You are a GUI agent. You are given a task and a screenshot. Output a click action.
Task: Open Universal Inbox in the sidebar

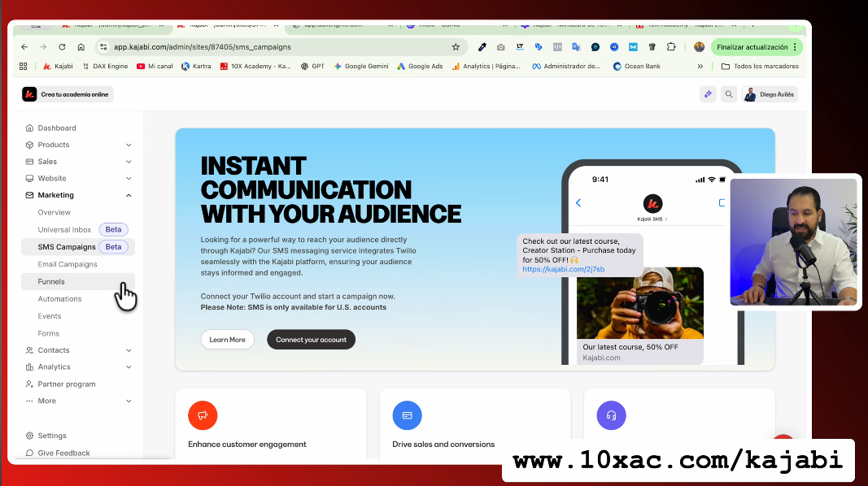click(x=64, y=229)
